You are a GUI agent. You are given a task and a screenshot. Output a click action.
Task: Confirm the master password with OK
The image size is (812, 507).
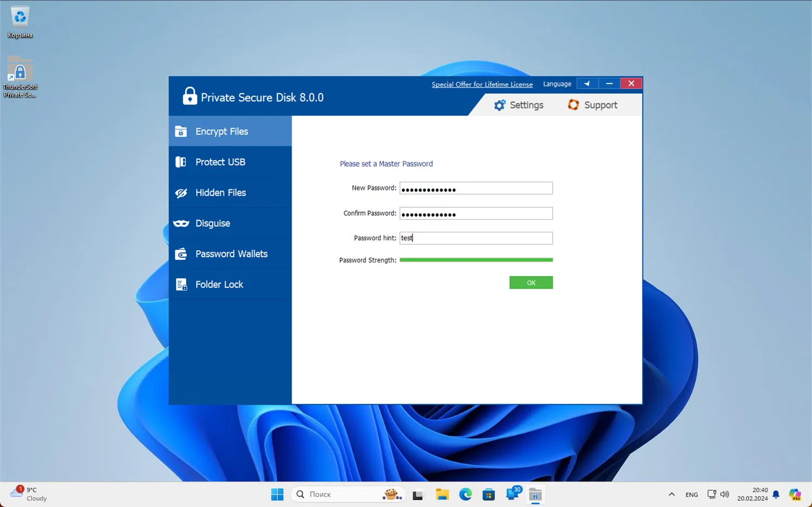[531, 282]
